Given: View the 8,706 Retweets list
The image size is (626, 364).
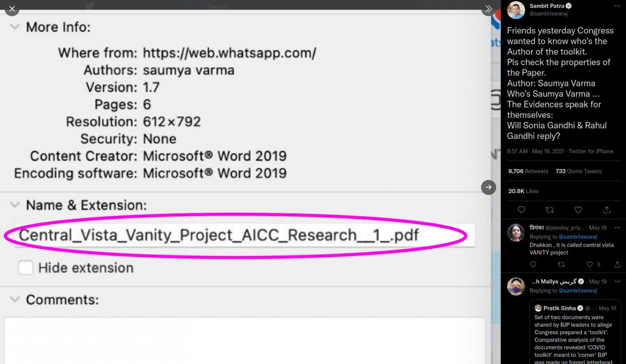Looking at the screenshot, I should click(528, 171).
